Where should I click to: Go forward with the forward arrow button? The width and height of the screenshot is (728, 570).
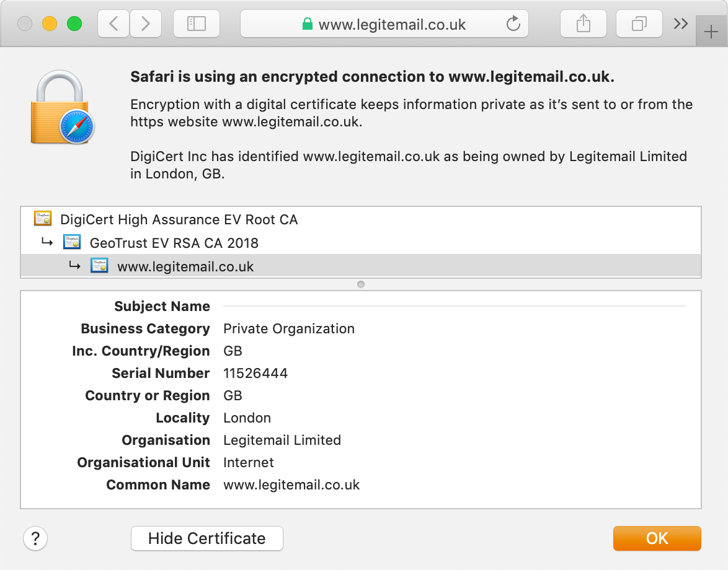pos(146,24)
